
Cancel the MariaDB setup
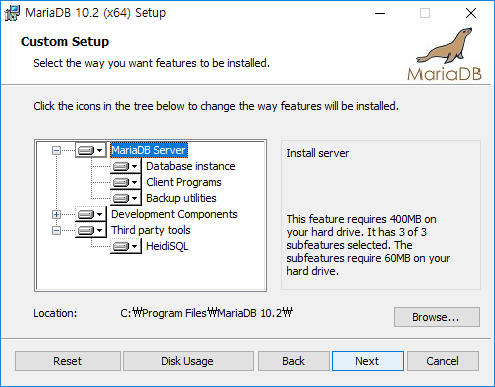443,361
